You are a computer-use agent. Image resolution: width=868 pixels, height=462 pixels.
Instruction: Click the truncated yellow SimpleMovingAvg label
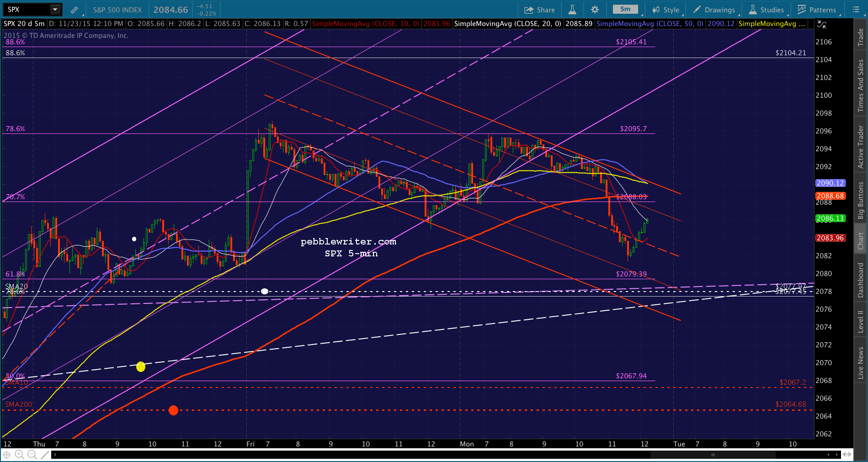pyautogui.click(x=772, y=24)
